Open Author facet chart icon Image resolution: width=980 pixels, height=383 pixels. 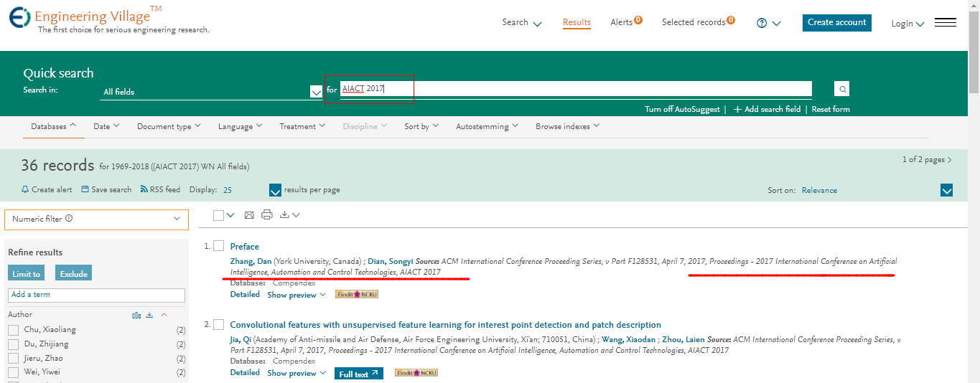(136, 315)
